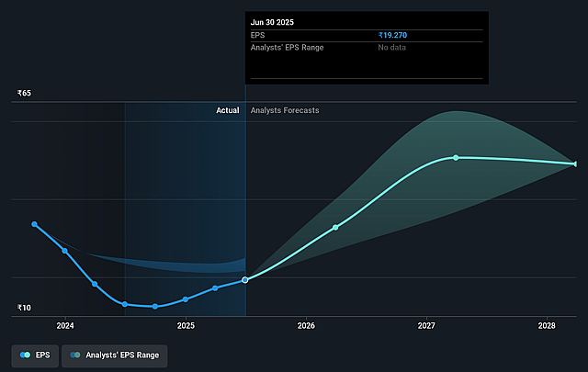Click the ₹65 y-axis label
This screenshot has width=588, height=372.
point(24,94)
